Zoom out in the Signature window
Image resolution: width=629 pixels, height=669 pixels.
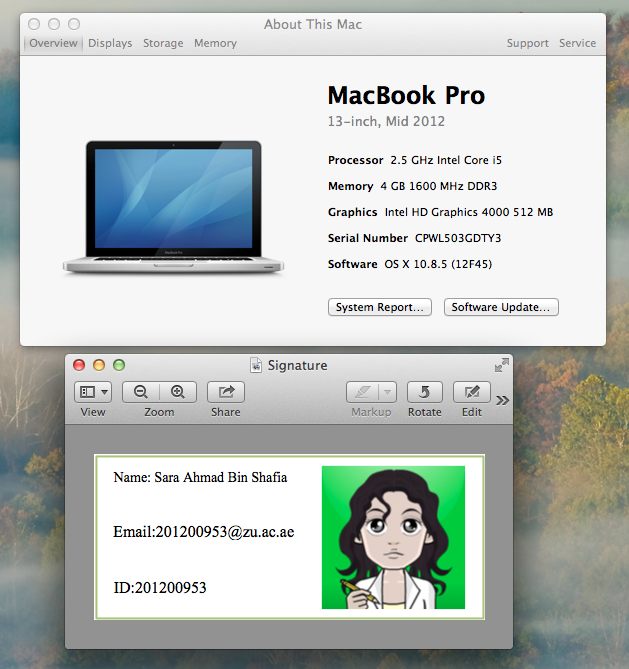(x=141, y=392)
